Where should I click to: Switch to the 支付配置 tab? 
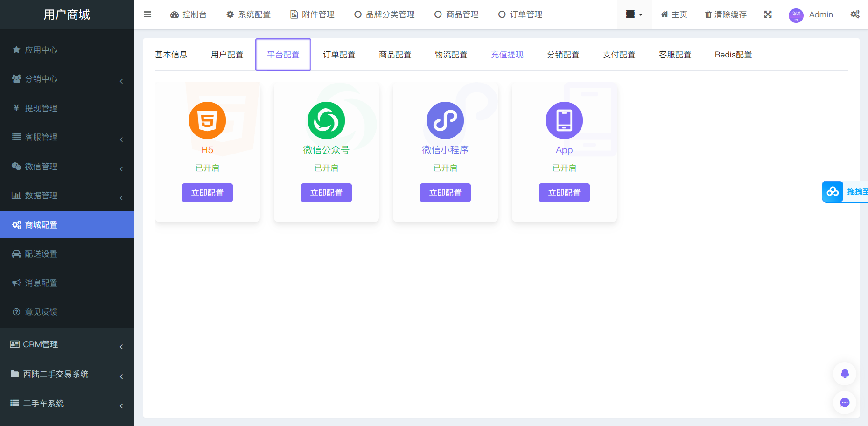coord(619,55)
